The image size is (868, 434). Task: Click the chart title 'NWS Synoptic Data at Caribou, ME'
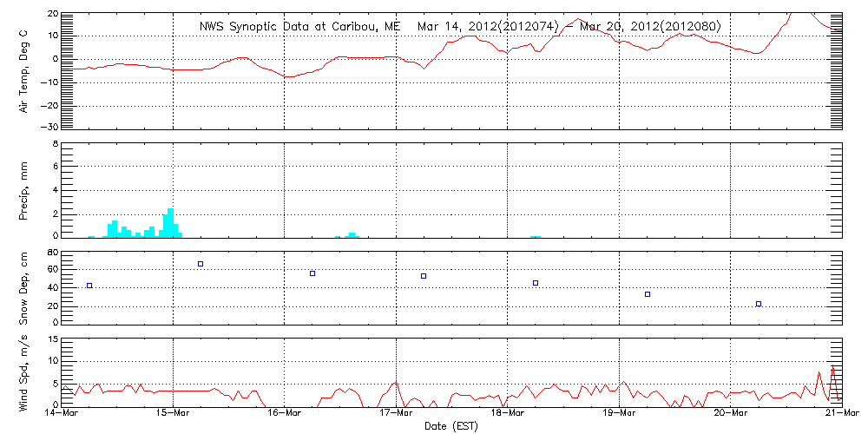click(299, 27)
